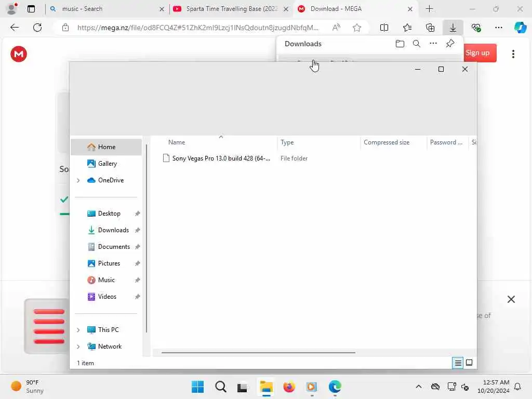Show hidden system tray icons
This screenshot has height=399, width=532.
coord(419,387)
